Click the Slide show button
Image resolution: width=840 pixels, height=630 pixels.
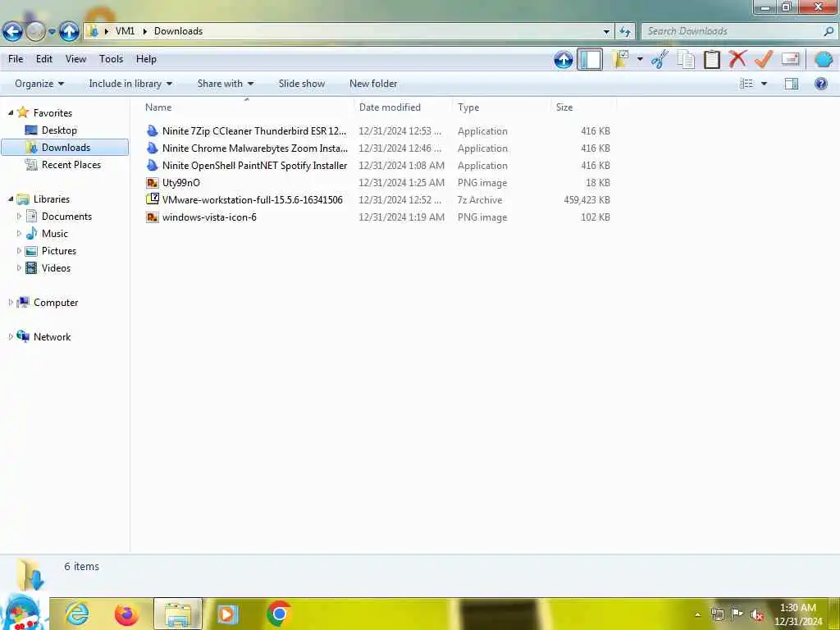pos(302,84)
